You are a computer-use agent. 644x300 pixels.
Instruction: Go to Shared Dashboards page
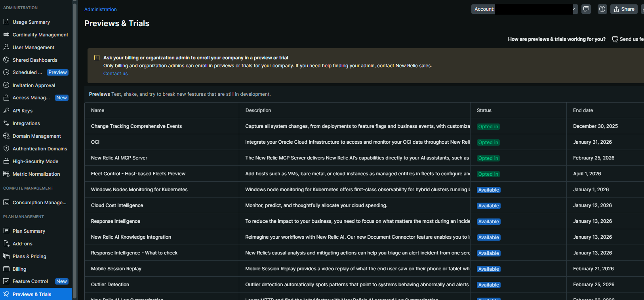point(35,60)
